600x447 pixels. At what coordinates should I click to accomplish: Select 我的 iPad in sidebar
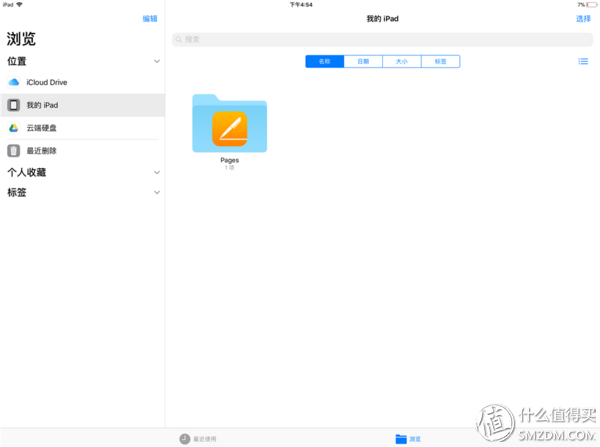tap(83, 105)
